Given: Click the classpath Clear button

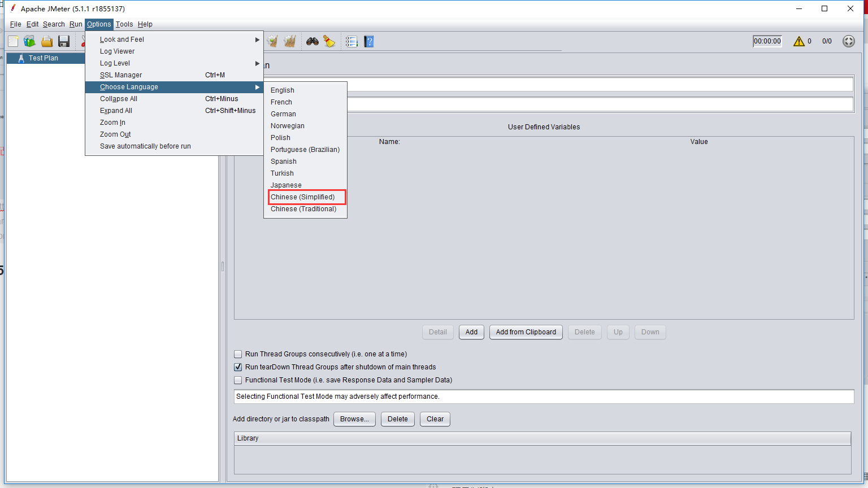Looking at the screenshot, I should [x=435, y=419].
